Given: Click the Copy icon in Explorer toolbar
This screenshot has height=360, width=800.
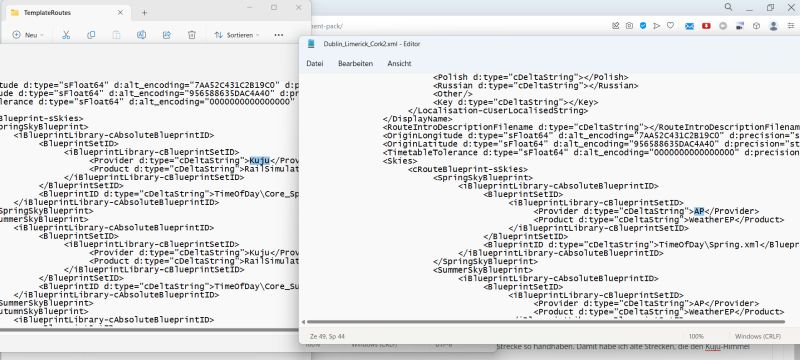Looking at the screenshot, I should coord(91,35).
